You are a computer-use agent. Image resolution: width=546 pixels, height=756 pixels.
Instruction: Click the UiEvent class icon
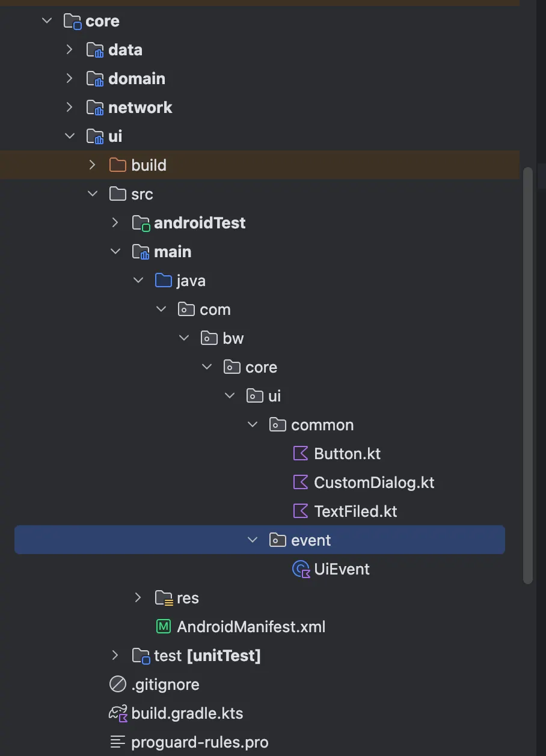point(300,569)
